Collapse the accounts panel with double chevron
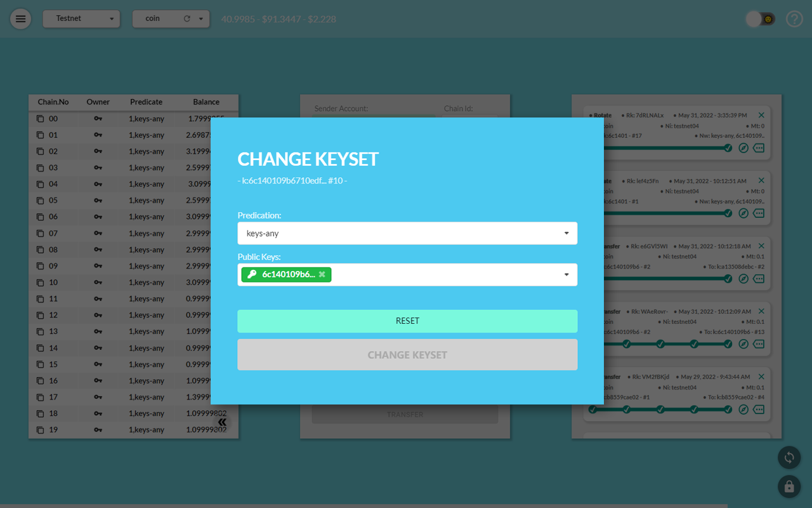The height and width of the screenshot is (508, 812). click(222, 422)
